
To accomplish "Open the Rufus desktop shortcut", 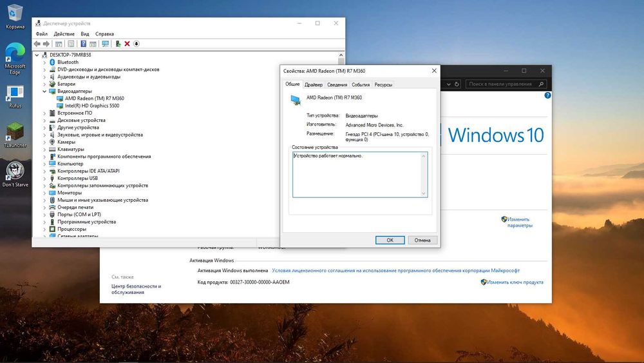I will click(15, 97).
